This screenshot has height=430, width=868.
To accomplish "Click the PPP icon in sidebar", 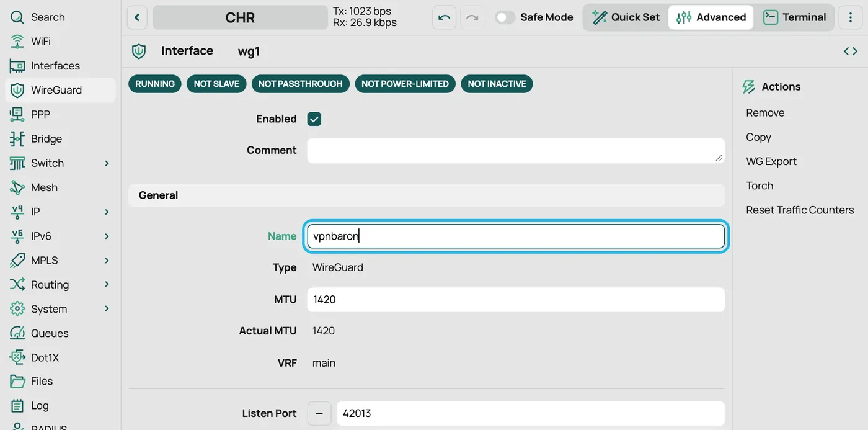I will [17, 114].
